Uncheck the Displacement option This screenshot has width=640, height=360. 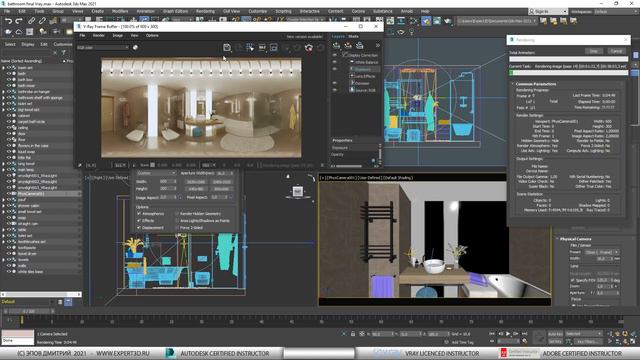click(139, 227)
